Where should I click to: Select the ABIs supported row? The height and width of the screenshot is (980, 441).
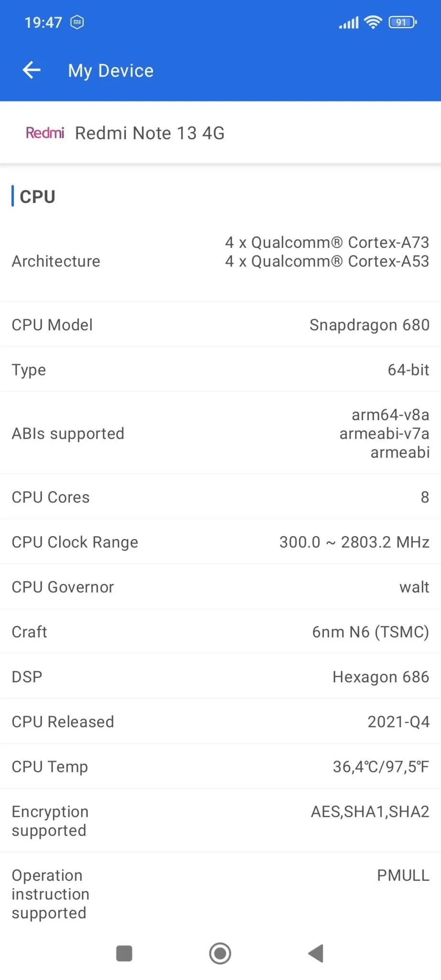click(x=220, y=434)
